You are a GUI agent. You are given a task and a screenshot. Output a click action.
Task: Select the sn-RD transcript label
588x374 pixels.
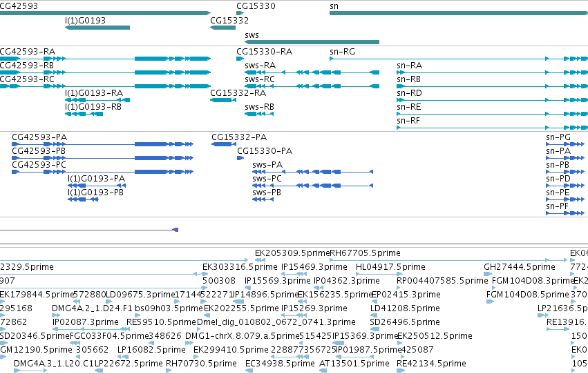[x=409, y=93]
